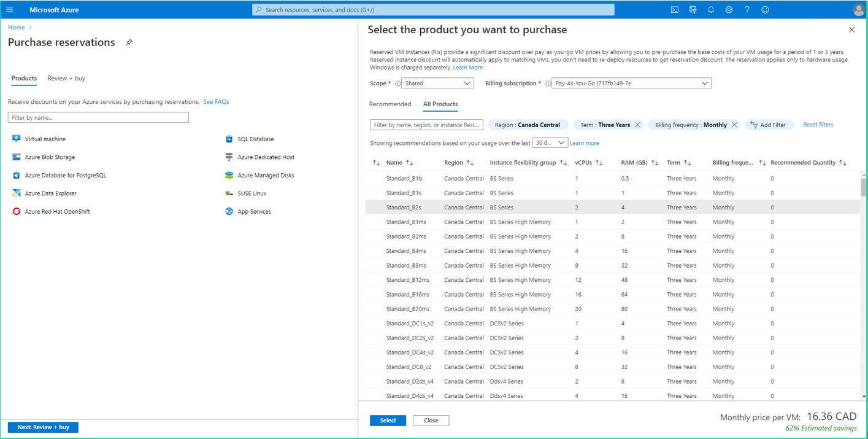
Task: Close the product selection panel
Action: click(x=851, y=29)
